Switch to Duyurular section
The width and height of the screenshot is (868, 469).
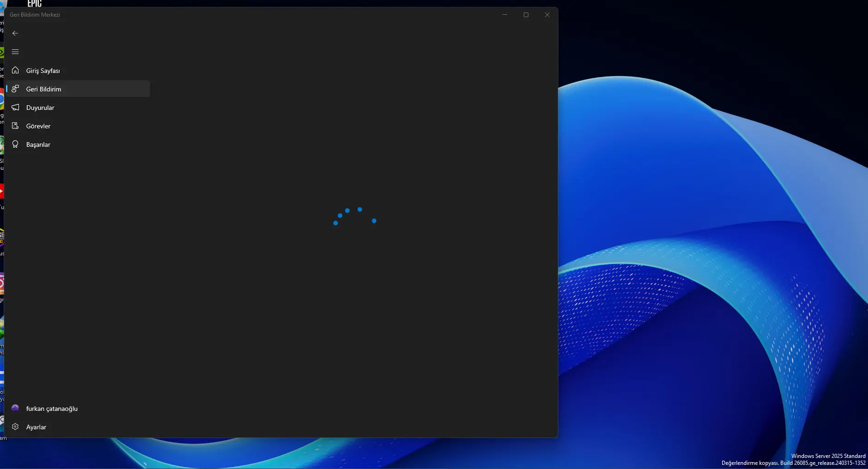pos(78,107)
